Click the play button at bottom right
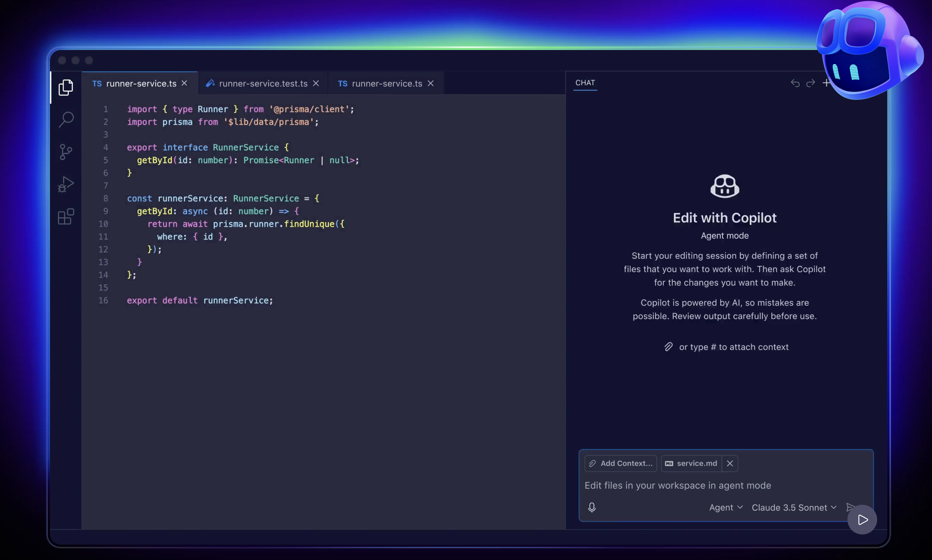932x560 pixels. (x=861, y=519)
